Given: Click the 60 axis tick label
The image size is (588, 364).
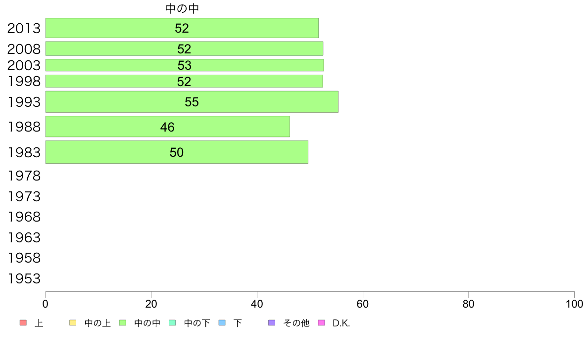Looking at the screenshot, I should [x=363, y=304].
